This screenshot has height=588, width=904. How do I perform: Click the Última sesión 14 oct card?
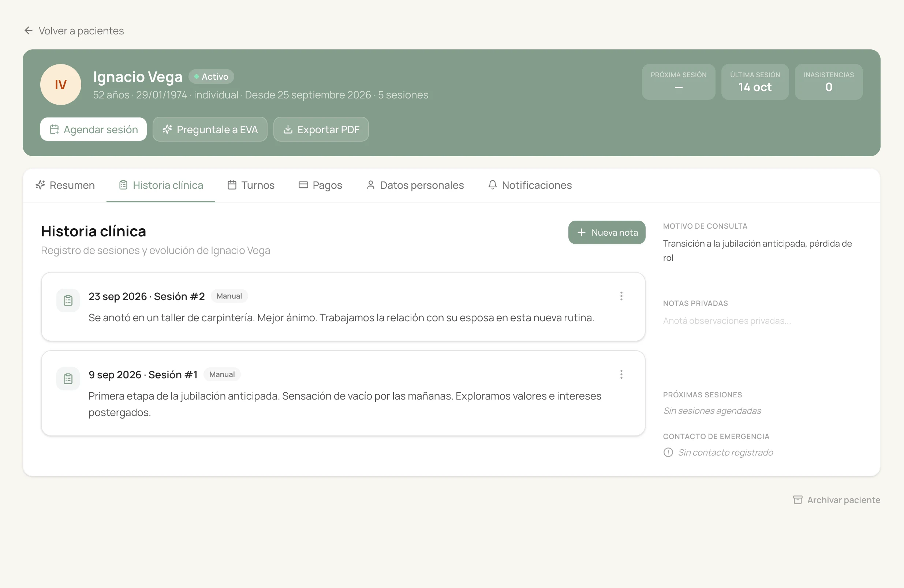coord(755,82)
